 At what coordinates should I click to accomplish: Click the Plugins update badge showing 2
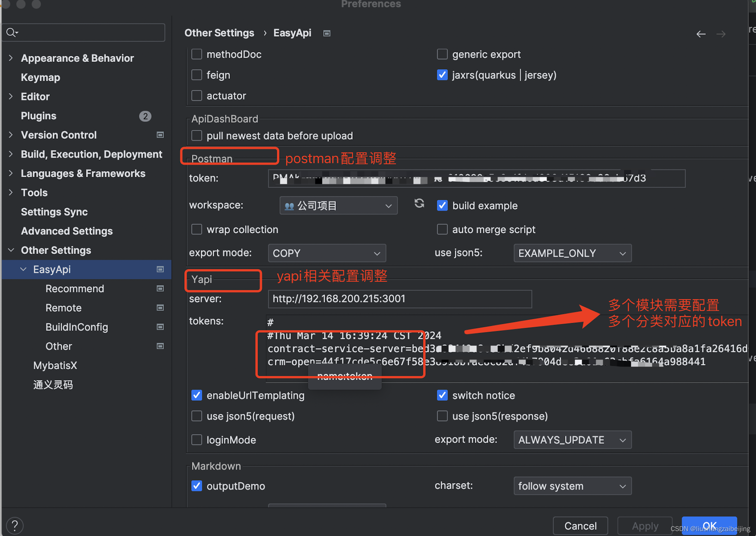point(145,116)
